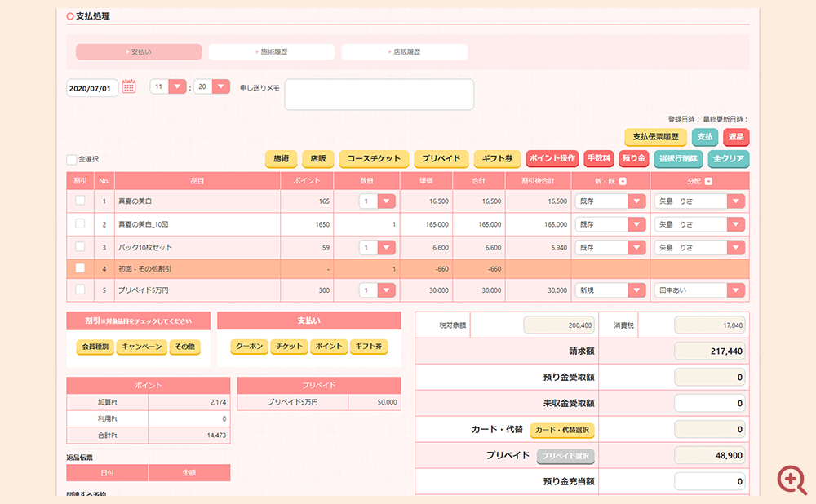Click the ポイント操作 button
The height and width of the screenshot is (504, 816).
[x=552, y=158]
